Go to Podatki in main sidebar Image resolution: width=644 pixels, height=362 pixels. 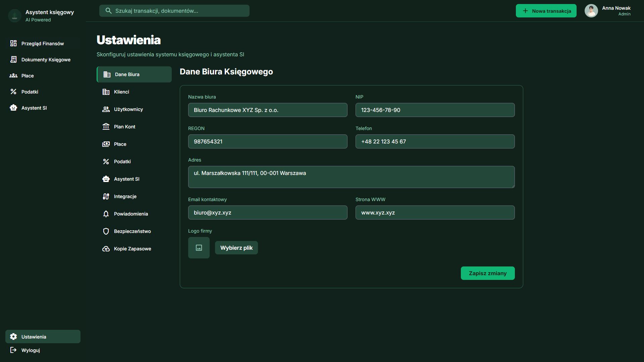(30, 92)
